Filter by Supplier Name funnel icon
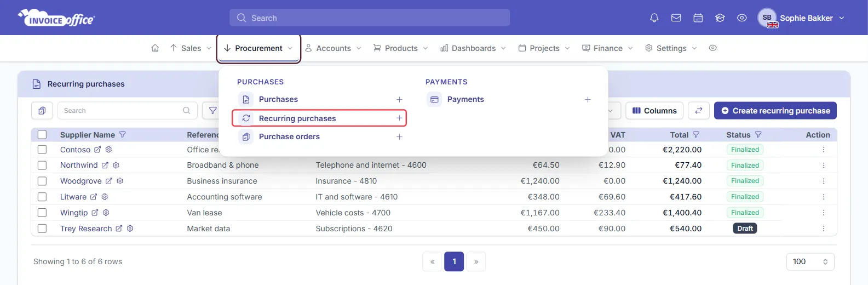The width and height of the screenshot is (868, 285). (123, 135)
